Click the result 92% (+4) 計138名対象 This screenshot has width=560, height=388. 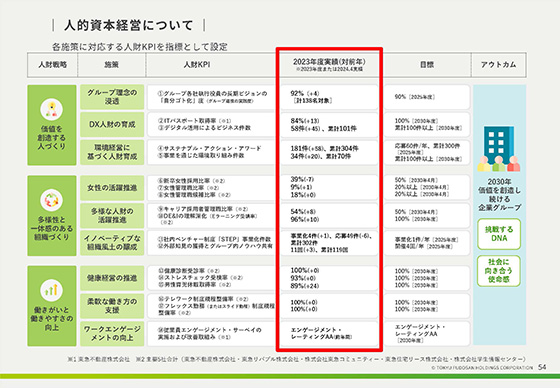point(329,97)
